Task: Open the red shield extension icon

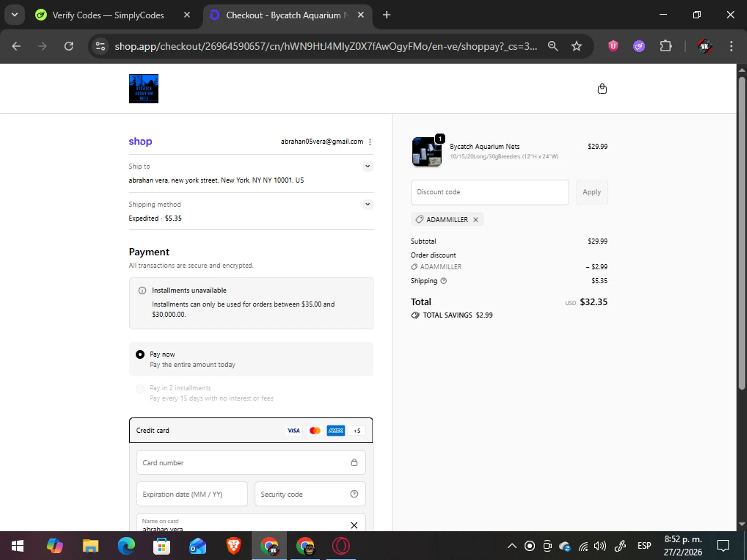Action: click(613, 46)
